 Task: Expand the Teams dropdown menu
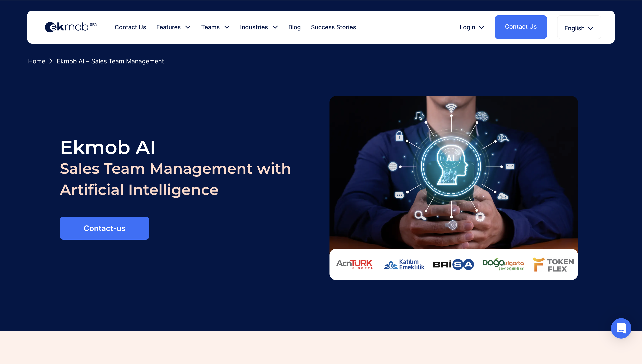(x=215, y=27)
